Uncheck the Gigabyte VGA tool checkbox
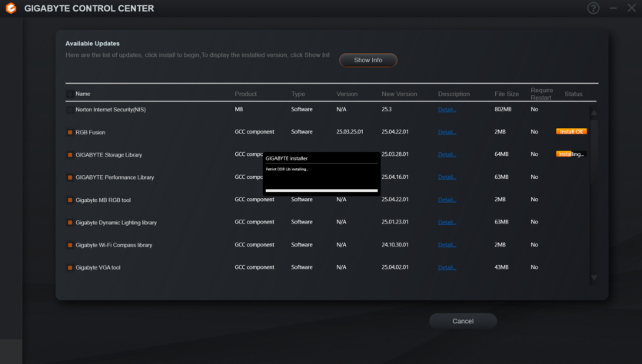Image resolution: width=642 pixels, height=364 pixels. pos(70,267)
